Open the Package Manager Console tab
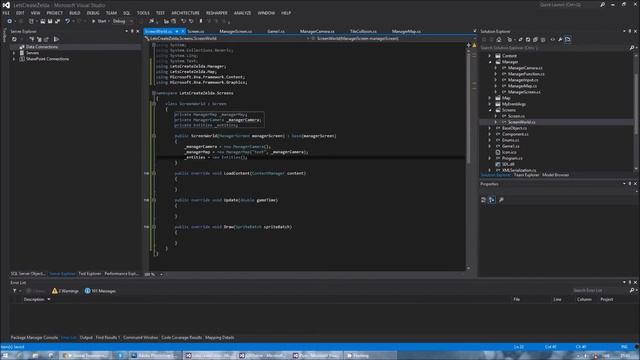Screen dimensions: 640x360 pos(34,338)
